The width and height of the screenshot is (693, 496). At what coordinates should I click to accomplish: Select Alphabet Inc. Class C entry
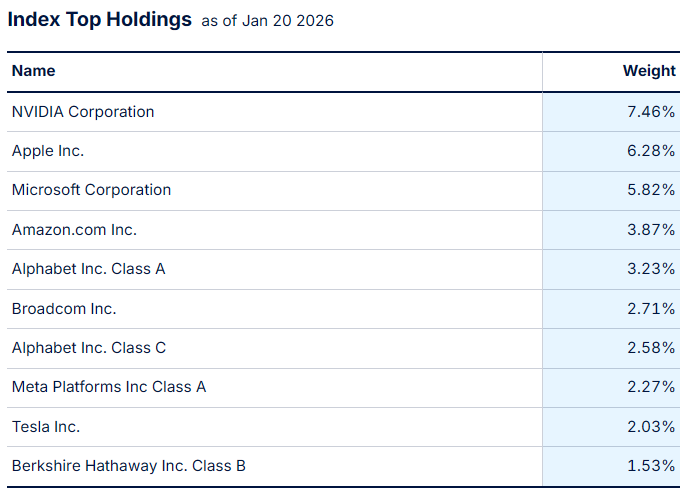(89, 348)
